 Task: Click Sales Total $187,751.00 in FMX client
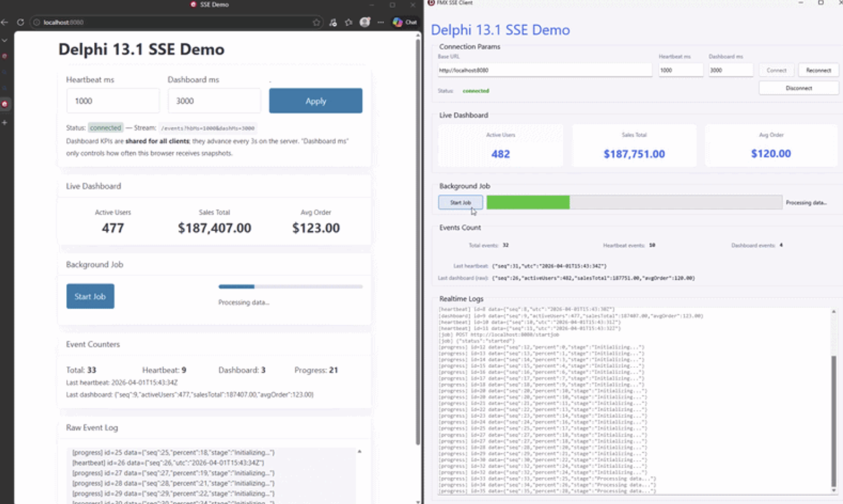[x=634, y=154]
